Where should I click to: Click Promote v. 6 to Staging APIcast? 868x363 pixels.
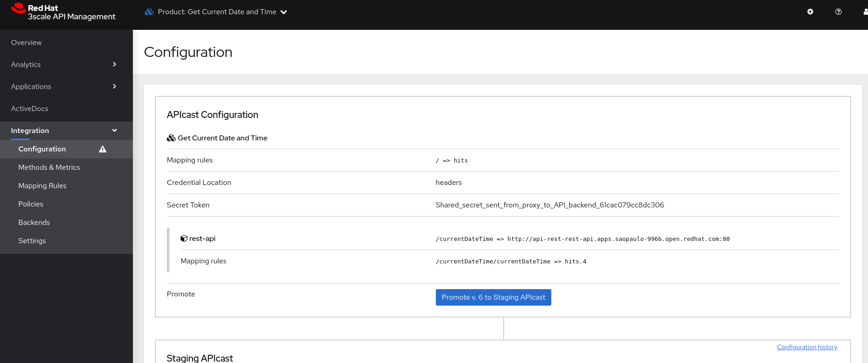pyautogui.click(x=493, y=297)
